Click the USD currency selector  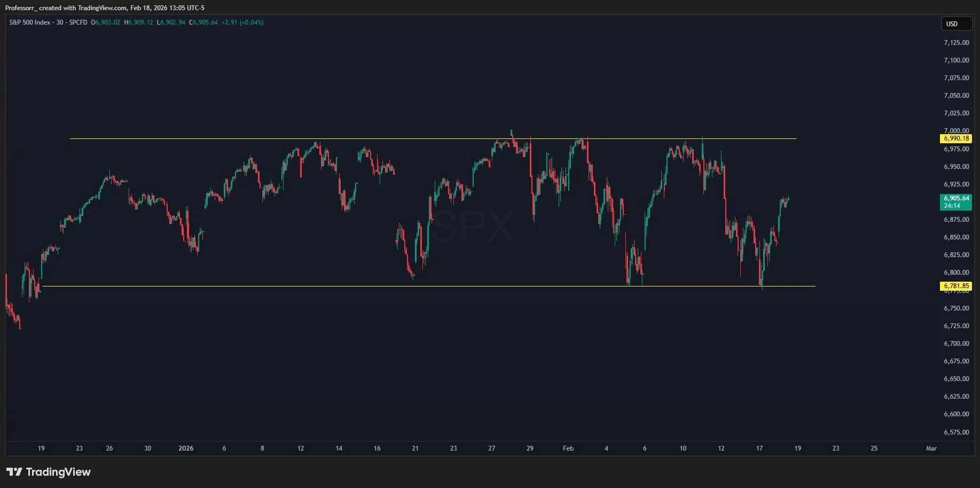(x=956, y=24)
